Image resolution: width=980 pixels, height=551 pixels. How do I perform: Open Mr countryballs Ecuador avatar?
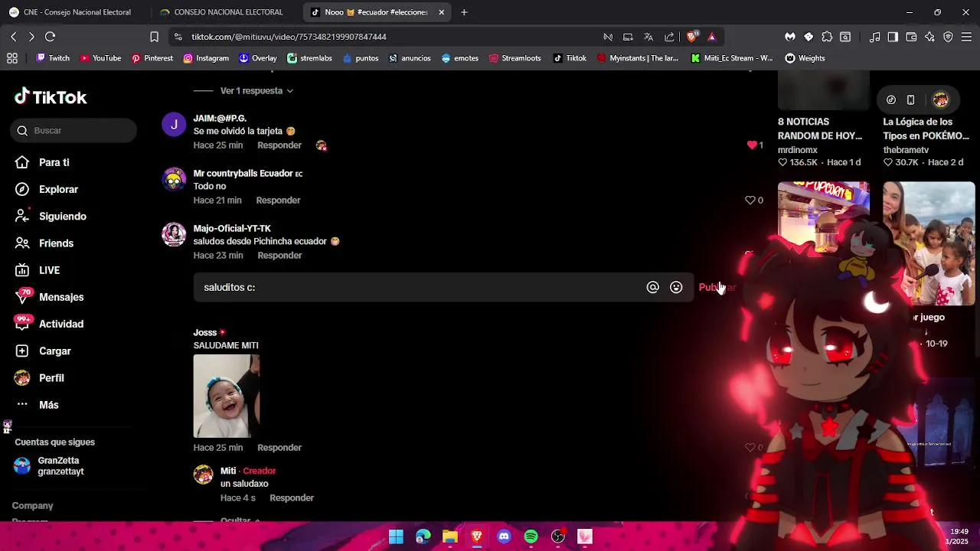[174, 179]
